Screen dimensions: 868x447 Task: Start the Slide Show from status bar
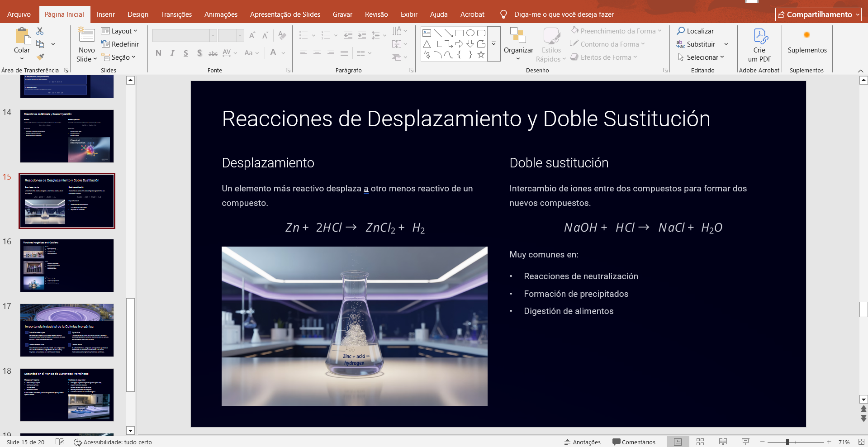pyautogui.click(x=745, y=442)
